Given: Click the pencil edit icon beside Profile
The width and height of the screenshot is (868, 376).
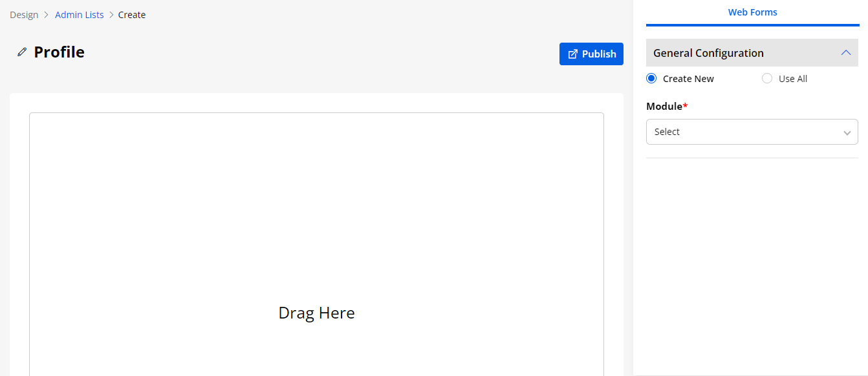Looking at the screenshot, I should pyautogui.click(x=22, y=52).
